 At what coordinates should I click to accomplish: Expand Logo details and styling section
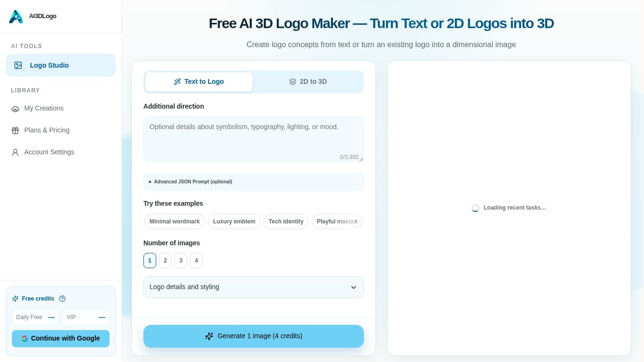pyautogui.click(x=253, y=287)
